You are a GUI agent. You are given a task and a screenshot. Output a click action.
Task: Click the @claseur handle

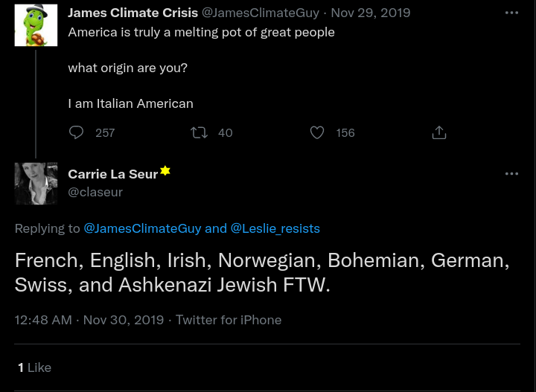coord(95,192)
